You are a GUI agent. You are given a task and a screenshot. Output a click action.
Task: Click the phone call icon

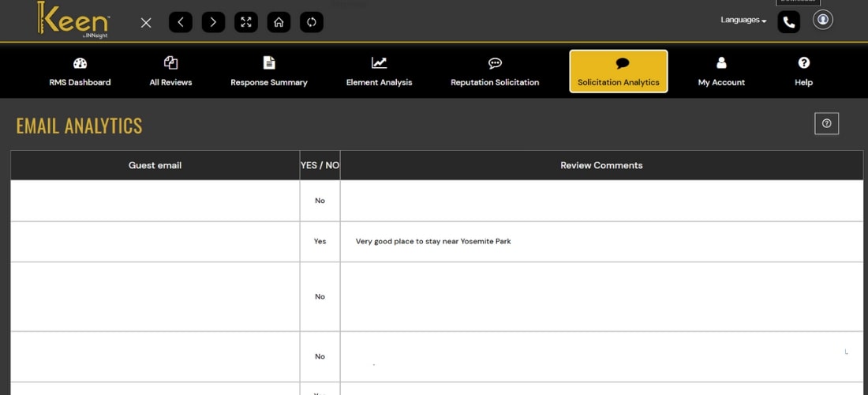(788, 22)
